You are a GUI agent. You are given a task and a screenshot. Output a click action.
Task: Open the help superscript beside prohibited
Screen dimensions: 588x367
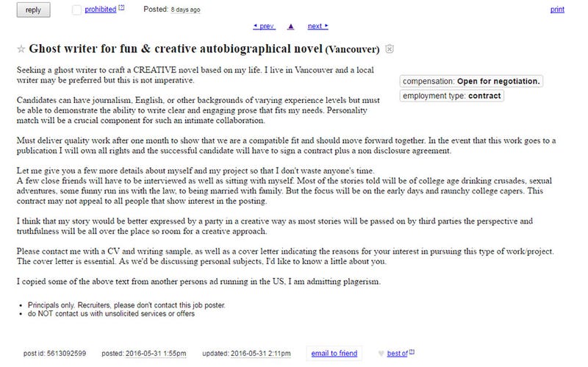(x=121, y=7)
